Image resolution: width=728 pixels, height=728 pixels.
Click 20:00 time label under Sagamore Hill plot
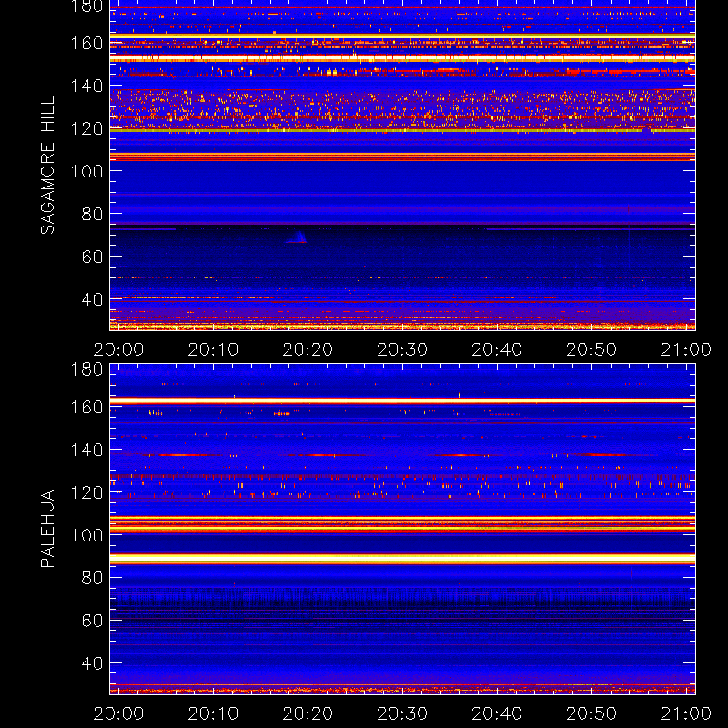coord(118,349)
